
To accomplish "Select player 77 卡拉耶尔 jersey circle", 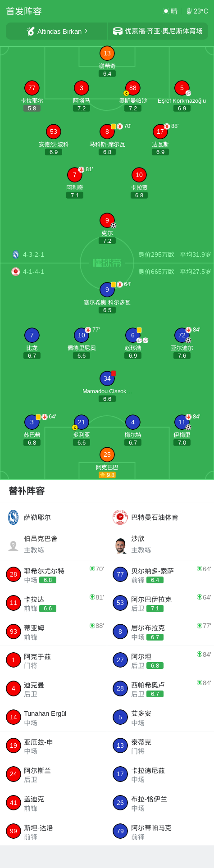I will tap(32, 88).
